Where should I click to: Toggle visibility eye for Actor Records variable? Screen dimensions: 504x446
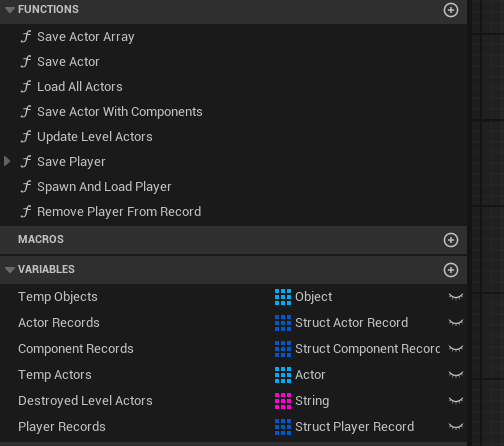(456, 322)
